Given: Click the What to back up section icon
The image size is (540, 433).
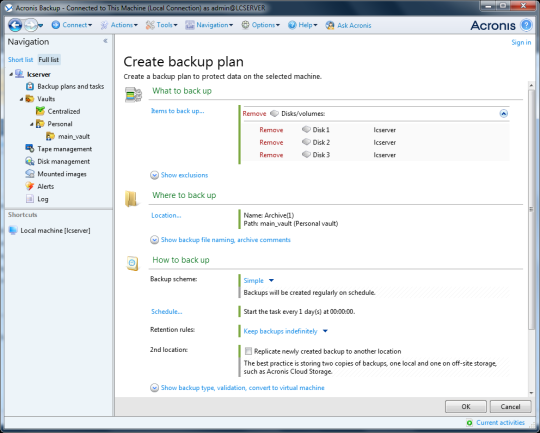Looking at the screenshot, I should 133,95.
